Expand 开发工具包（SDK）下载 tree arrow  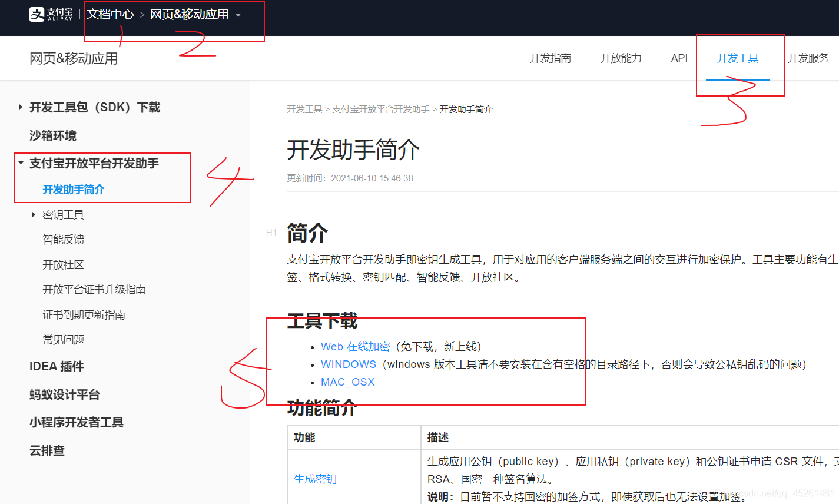click(21, 107)
